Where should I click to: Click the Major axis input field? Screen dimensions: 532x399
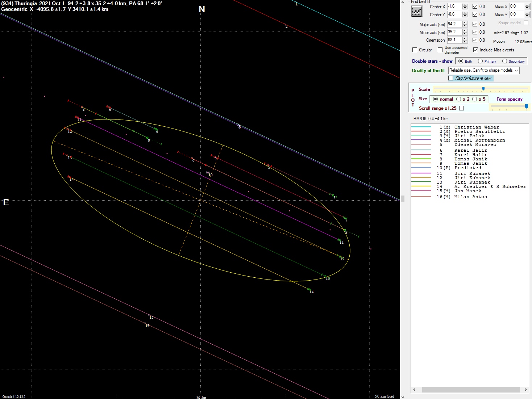click(454, 24)
